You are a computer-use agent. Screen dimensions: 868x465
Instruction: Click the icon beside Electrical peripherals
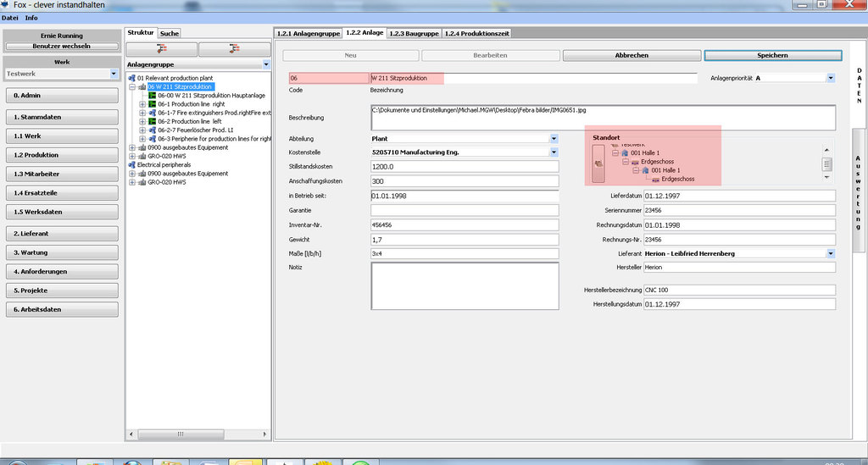pyautogui.click(x=131, y=165)
